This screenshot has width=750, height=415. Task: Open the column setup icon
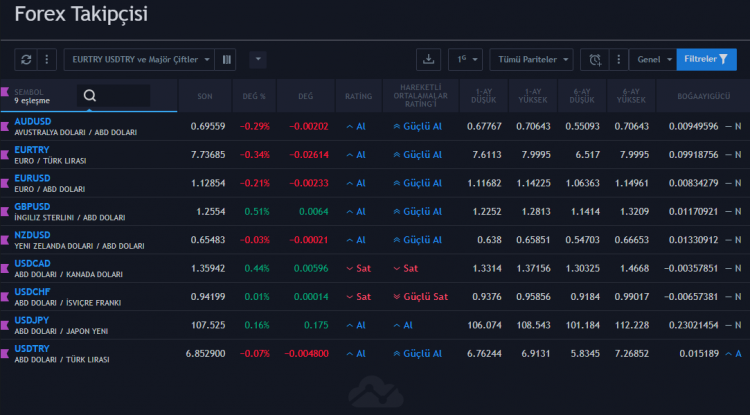click(226, 60)
